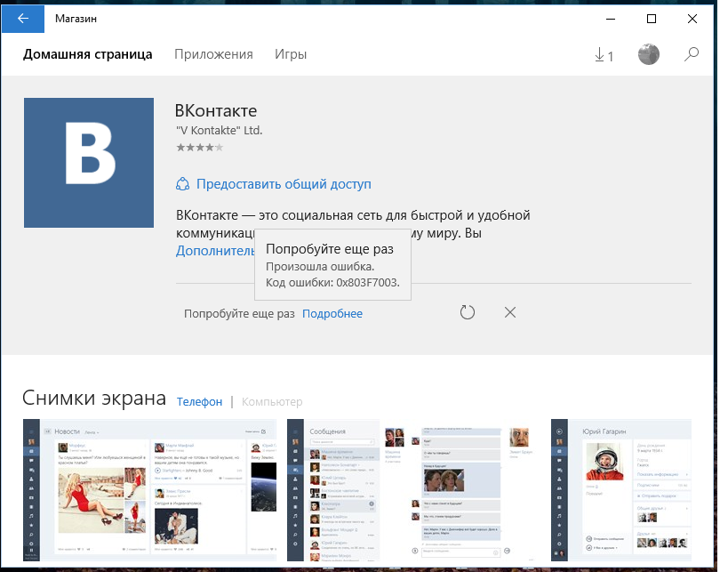Click the ВКонтакте app title
The width and height of the screenshot is (728, 572).
[x=216, y=110]
